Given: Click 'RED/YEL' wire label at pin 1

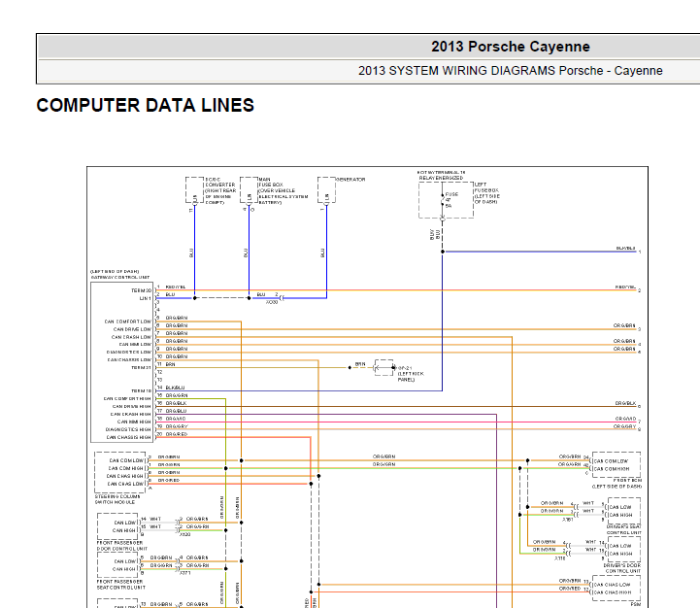Looking at the screenshot, I should pyautogui.click(x=176, y=287).
